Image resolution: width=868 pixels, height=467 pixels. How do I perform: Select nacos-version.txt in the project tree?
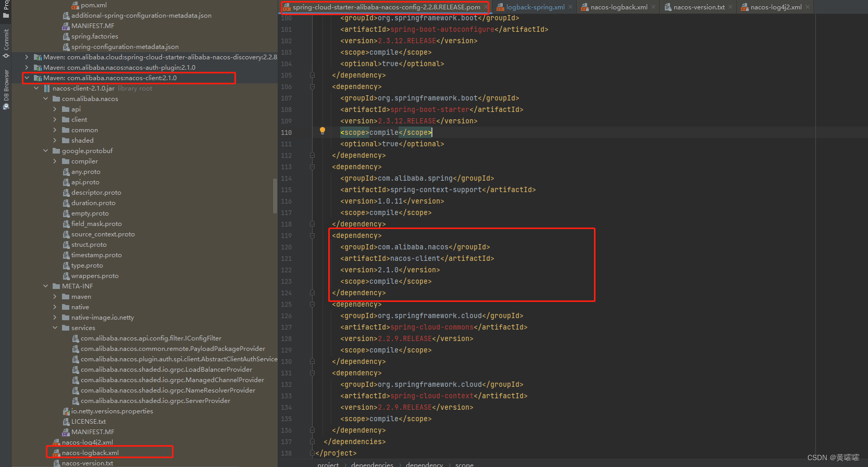pyautogui.click(x=88, y=463)
